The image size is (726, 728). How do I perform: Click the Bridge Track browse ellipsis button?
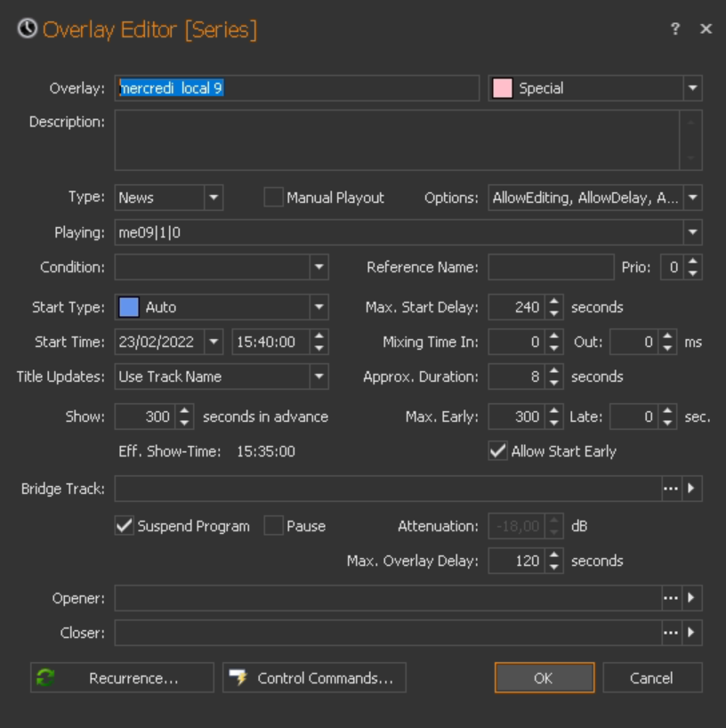(671, 489)
